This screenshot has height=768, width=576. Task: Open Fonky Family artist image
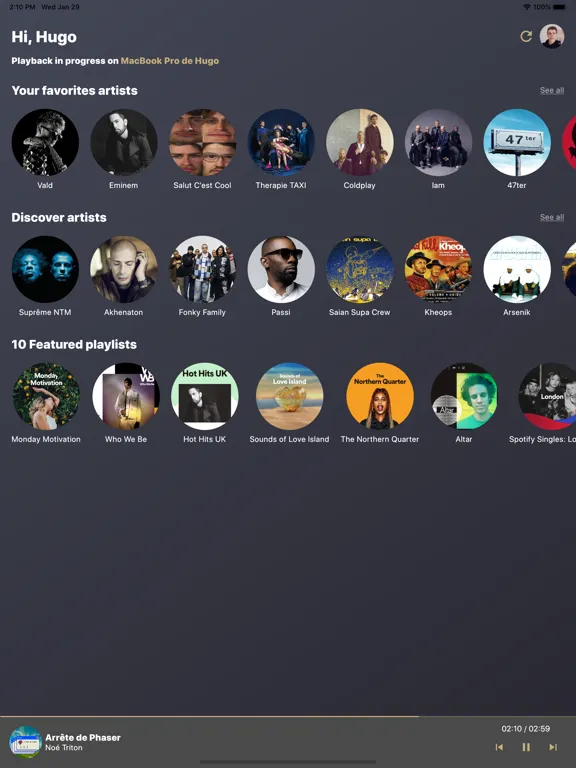click(202, 269)
